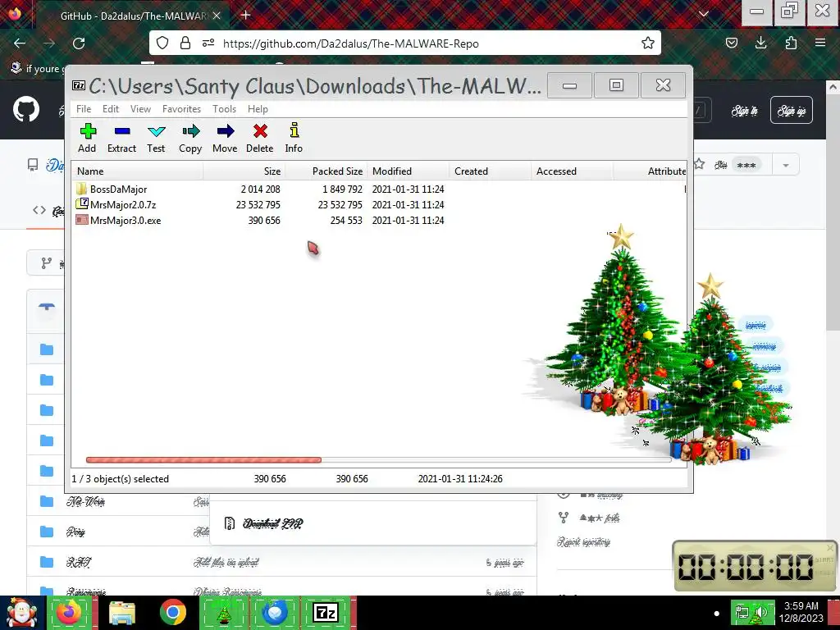The width and height of the screenshot is (840, 630).
Task: Open the View menu in 7-Zip
Action: click(x=140, y=109)
